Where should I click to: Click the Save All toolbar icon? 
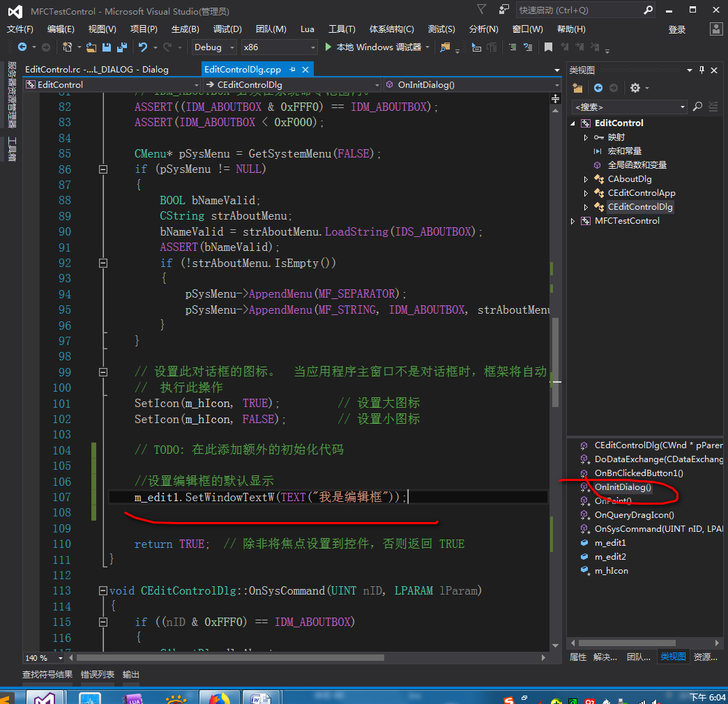[122, 47]
